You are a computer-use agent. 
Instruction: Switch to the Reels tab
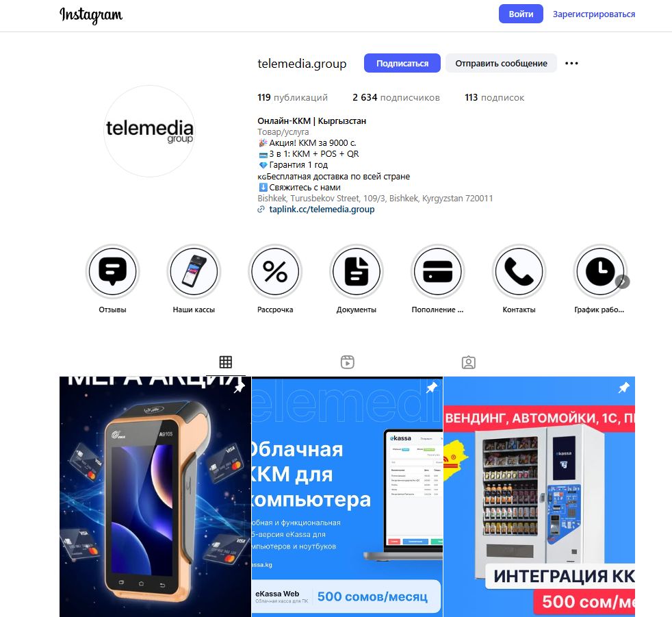click(x=347, y=362)
